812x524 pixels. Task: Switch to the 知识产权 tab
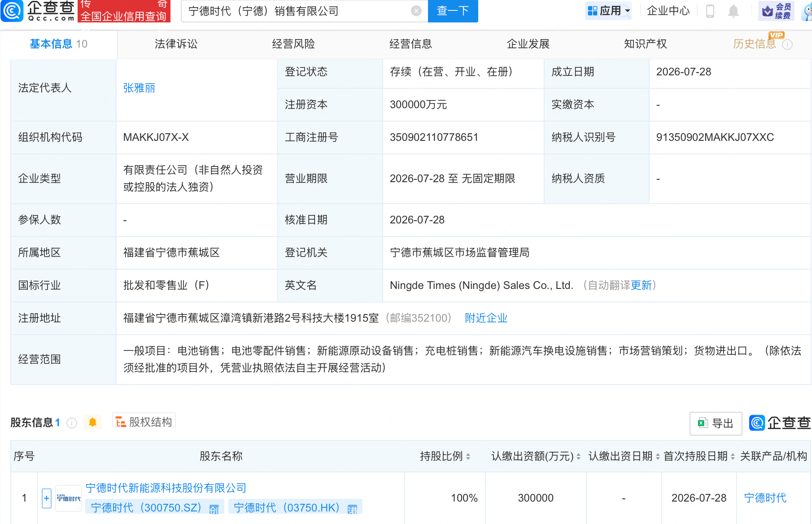click(645, 44)
